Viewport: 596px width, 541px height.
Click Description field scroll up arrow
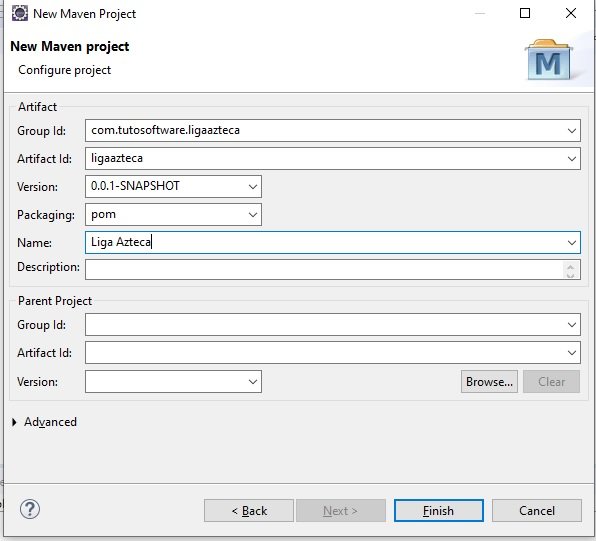(x=570, y=267)
